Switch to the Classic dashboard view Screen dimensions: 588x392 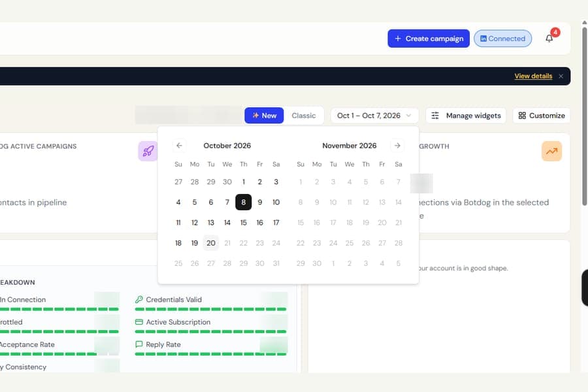304,116
